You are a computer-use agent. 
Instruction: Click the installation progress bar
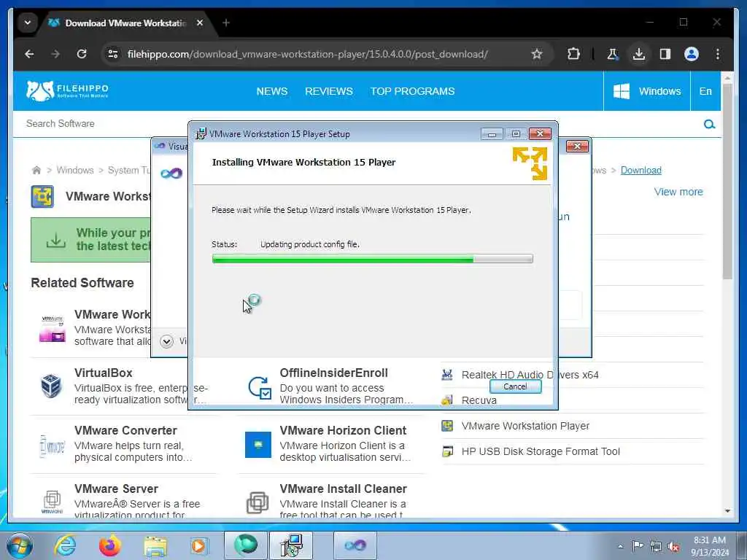pyautogui.click(x=372, y=259)
